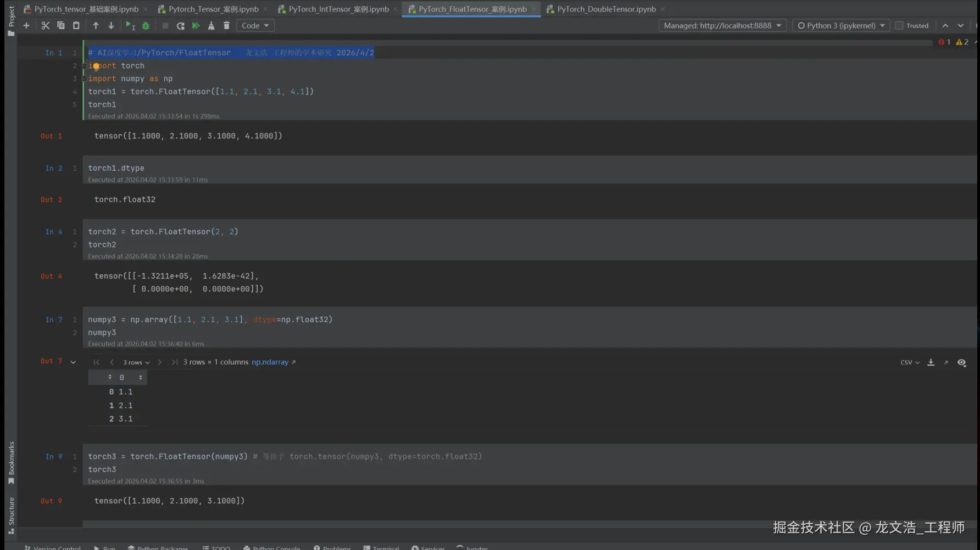Open the errors indicator showing 1 error
980x550 pixels.
[x=945, y=42]
